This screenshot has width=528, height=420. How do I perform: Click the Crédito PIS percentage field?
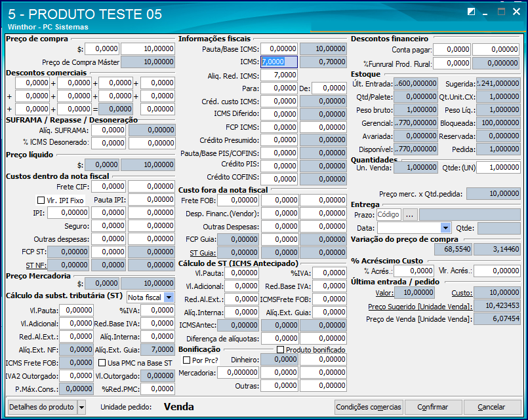(x=279, y=166)
